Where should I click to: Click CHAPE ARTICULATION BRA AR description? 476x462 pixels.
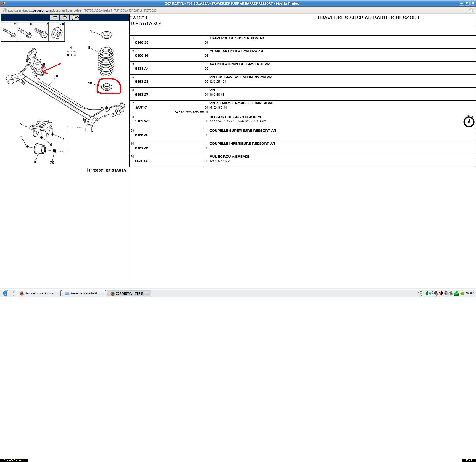tap(236, 51)
